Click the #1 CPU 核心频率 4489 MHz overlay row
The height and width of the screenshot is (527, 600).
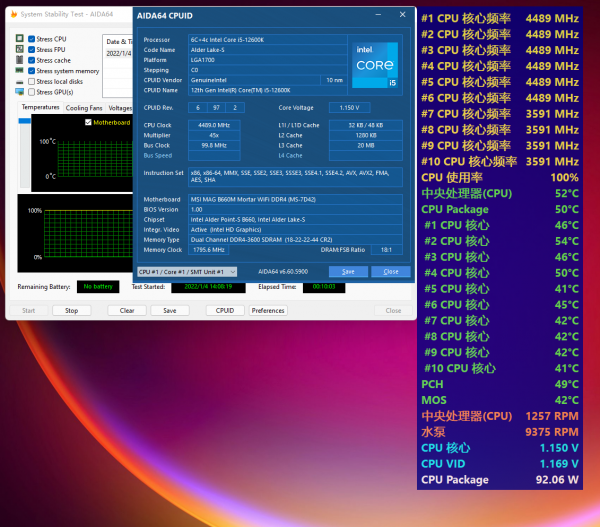point(500,18)
